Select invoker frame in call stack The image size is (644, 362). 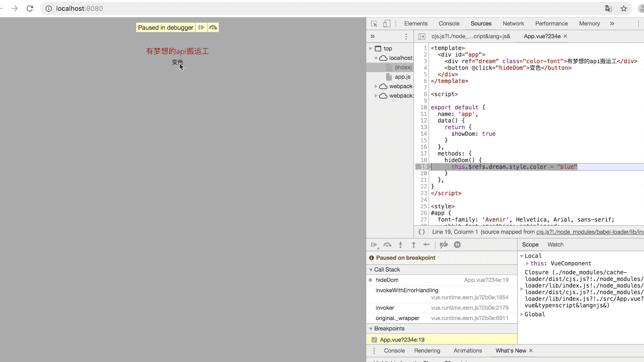click(385, 308)
